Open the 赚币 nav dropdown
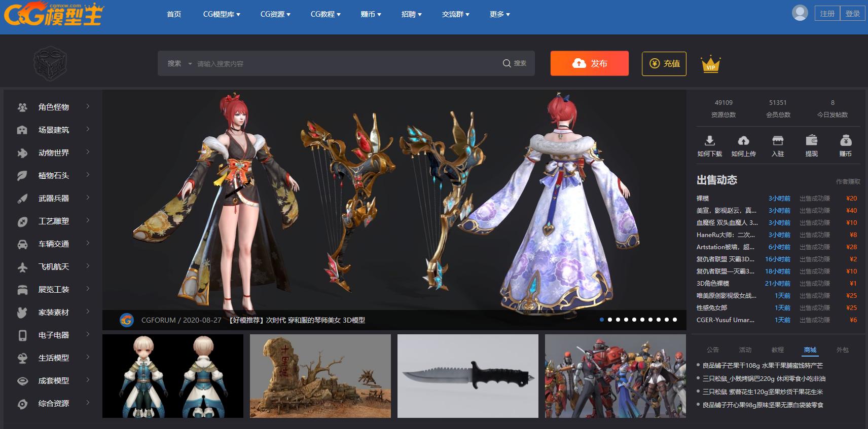This screenshot has height=429, width=868. click(371, 14)
